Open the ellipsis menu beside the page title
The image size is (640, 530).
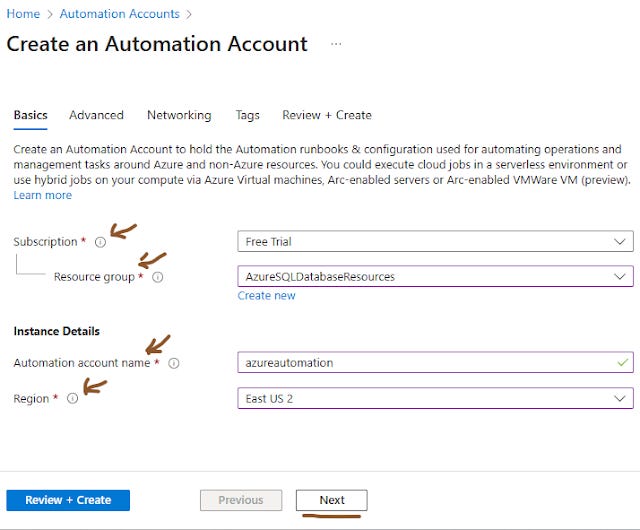pyautogui.click(x=336, y=44)
